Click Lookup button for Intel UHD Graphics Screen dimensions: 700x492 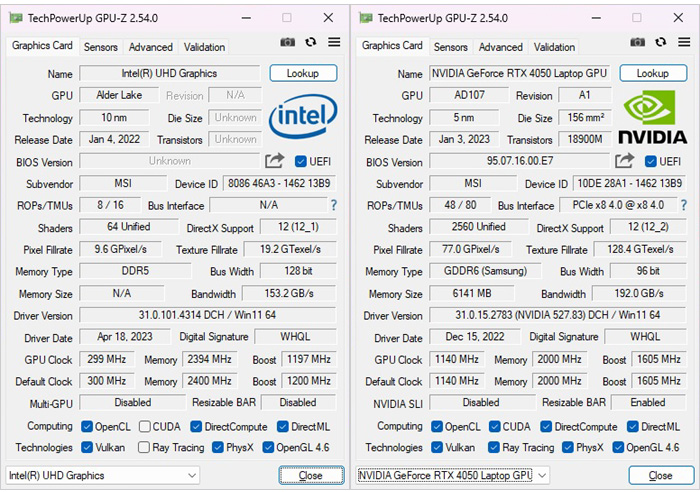(303, 73)
